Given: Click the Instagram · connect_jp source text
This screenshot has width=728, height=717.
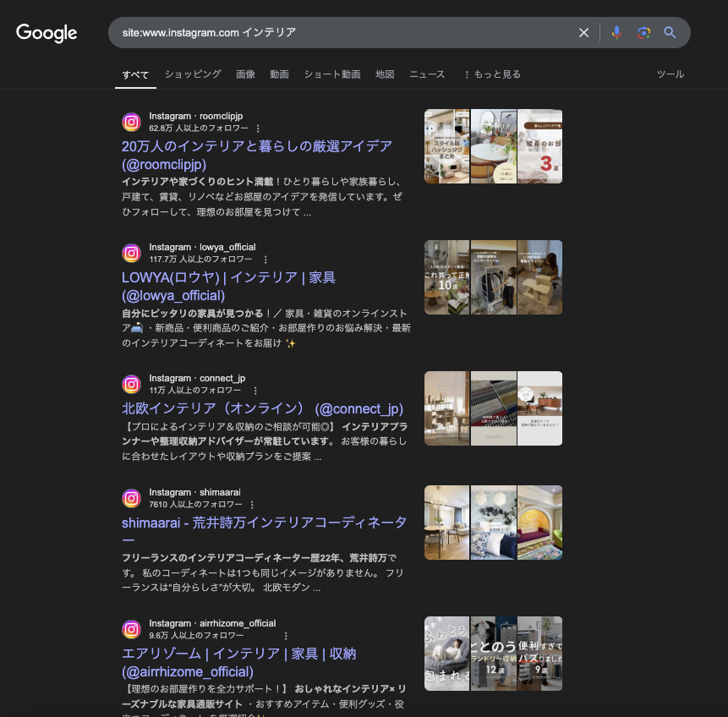Looking at the screenshot, I should pyautogui.click(x=197, y=378).
